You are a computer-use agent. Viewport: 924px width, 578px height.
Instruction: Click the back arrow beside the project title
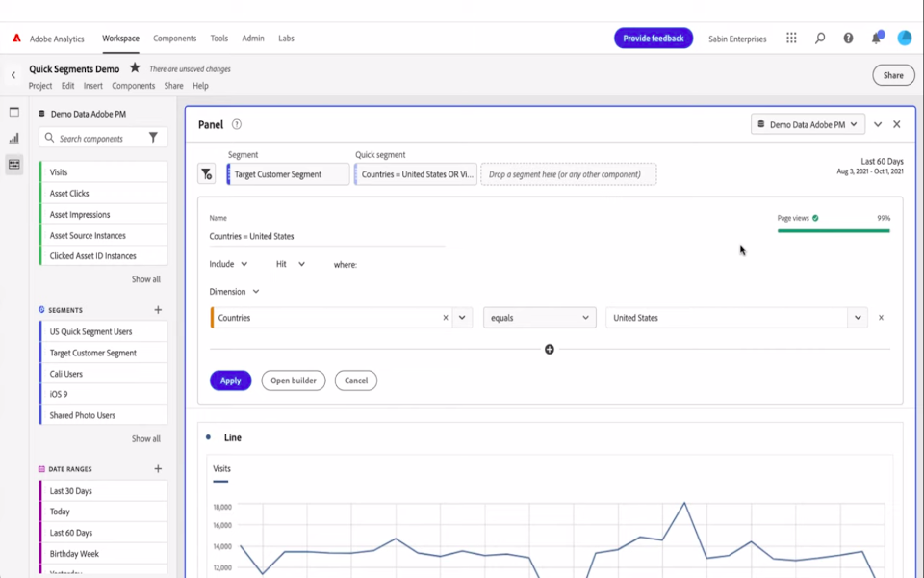pyautogui.click(x=13, y=75)
